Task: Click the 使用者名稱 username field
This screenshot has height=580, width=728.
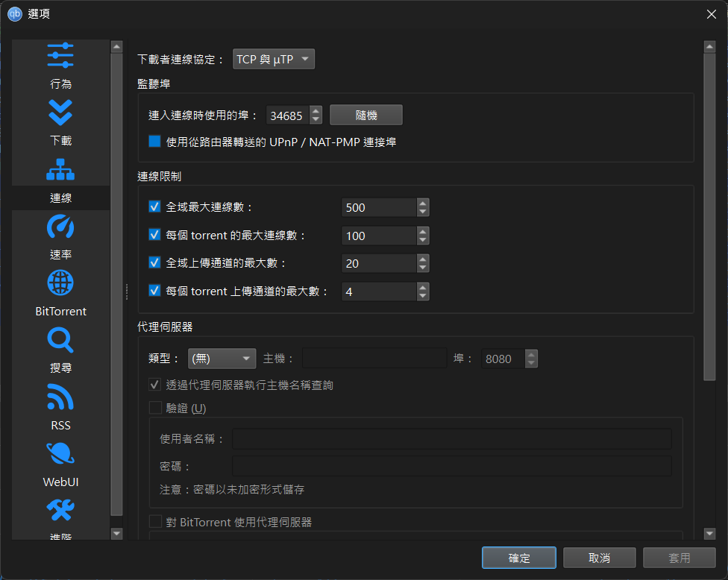Action: (452, 438)
